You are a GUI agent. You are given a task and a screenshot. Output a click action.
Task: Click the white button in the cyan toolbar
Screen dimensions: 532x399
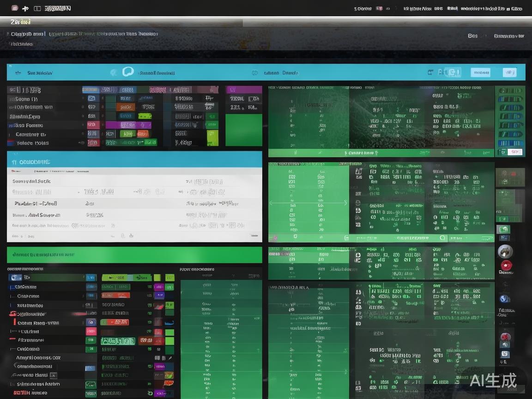coord(480,72)
